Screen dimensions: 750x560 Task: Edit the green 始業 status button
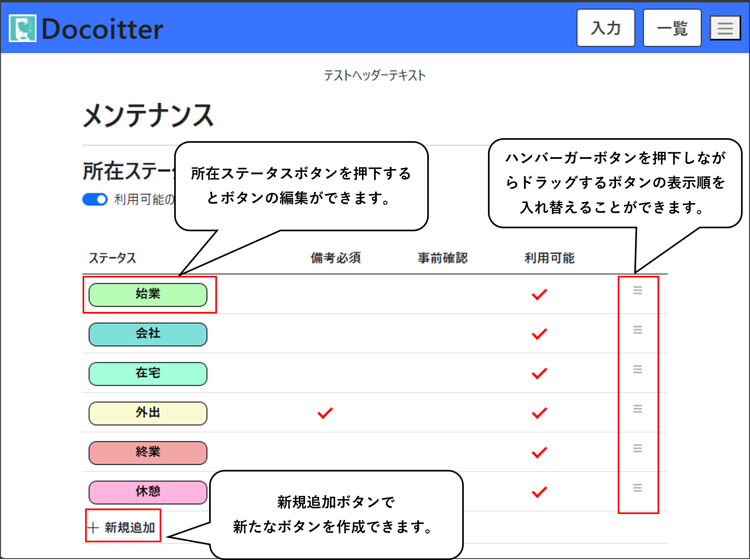tap(148, 295)
